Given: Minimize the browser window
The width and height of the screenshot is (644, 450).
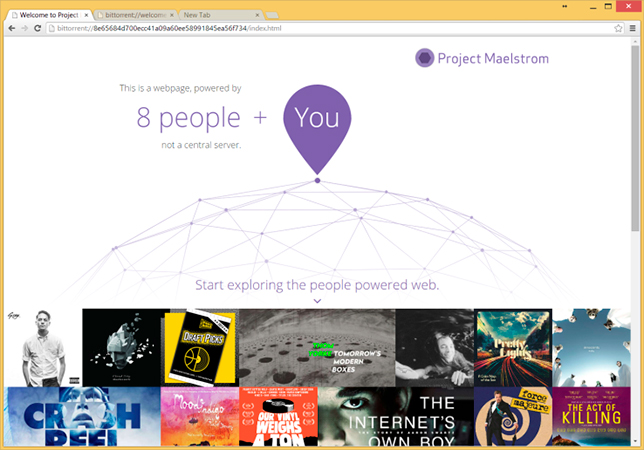Looking at the screenshot, I should click(593, 7).
